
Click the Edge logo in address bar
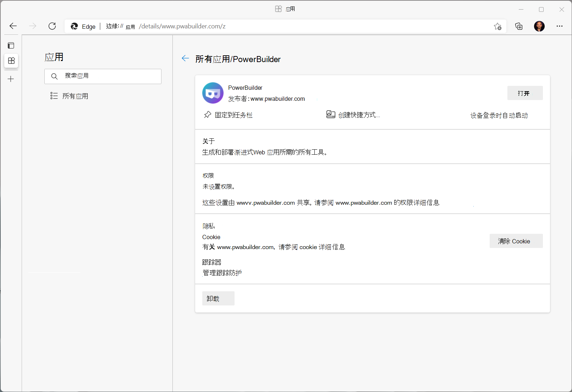point(74,26)
